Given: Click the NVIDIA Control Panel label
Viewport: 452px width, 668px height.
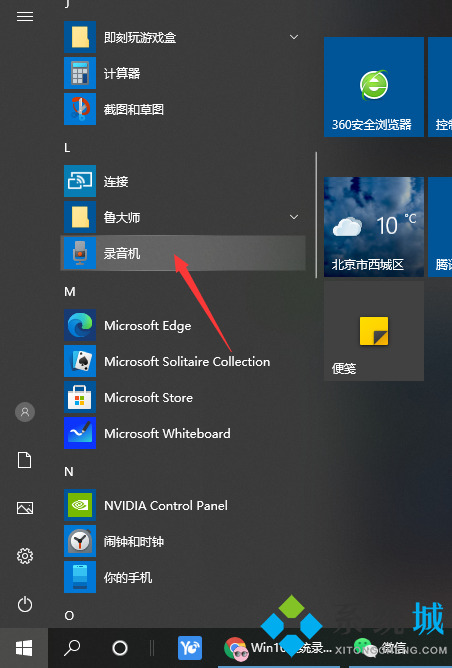Looking at the screenshot, I should pyautogui.click(x=166, y=506).
